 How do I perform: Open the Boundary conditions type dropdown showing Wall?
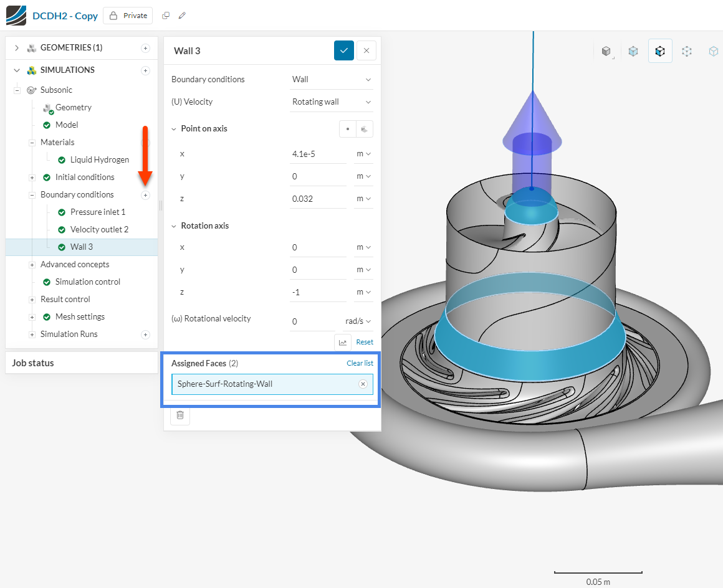[x=331, y=79]
